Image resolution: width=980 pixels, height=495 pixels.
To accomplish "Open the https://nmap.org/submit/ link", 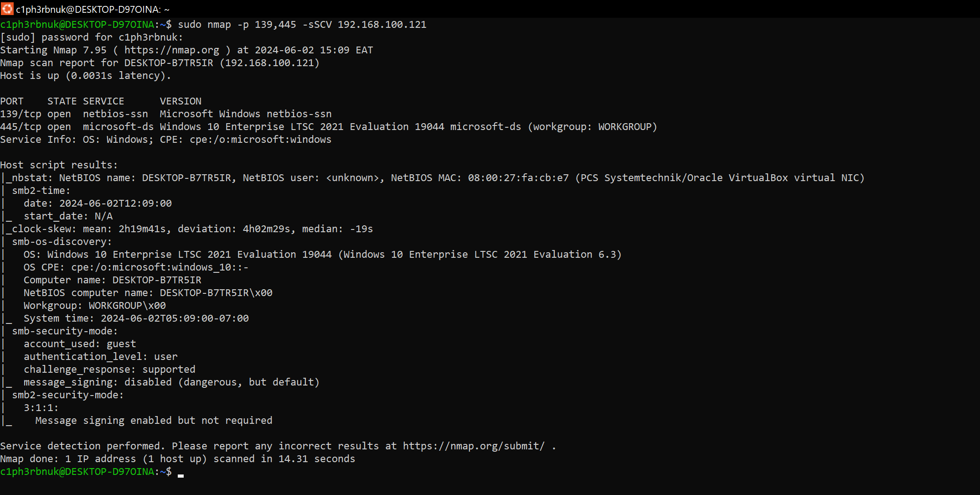I will [474, 446].
